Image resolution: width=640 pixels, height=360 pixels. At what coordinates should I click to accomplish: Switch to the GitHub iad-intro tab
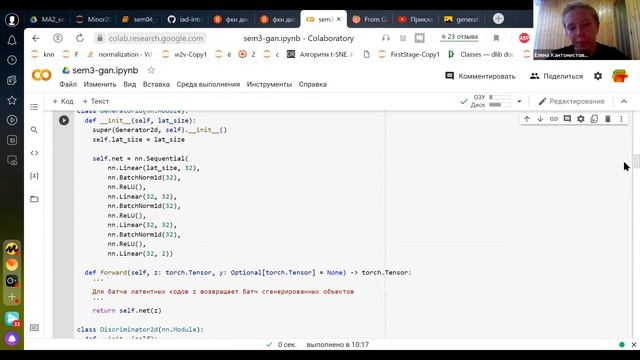pyautogui.click(x=185, y=19)
